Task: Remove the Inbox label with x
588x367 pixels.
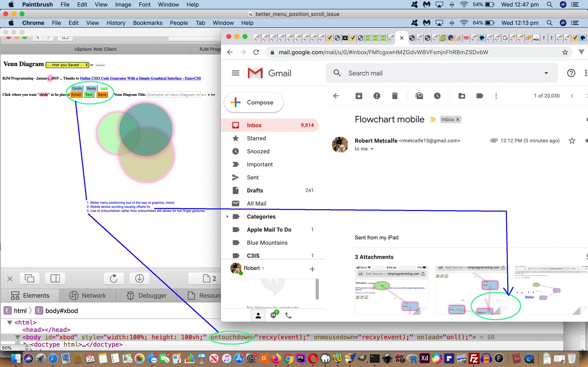Action: (458, 119)
